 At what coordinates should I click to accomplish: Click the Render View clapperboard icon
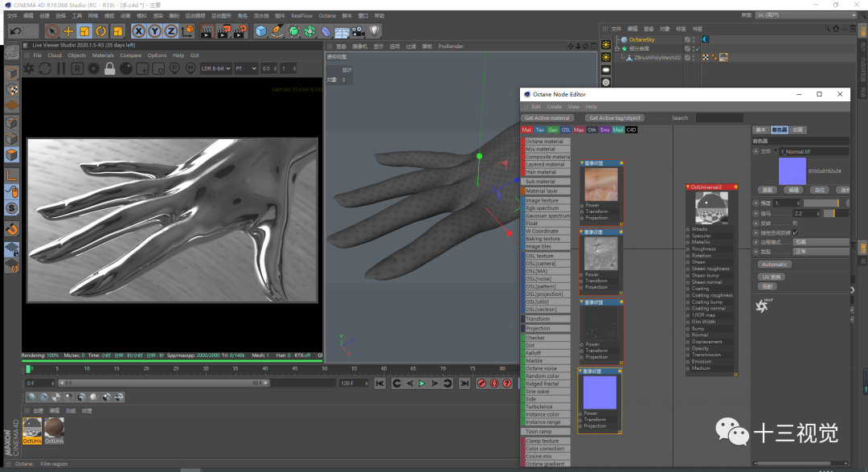point(207,31)
